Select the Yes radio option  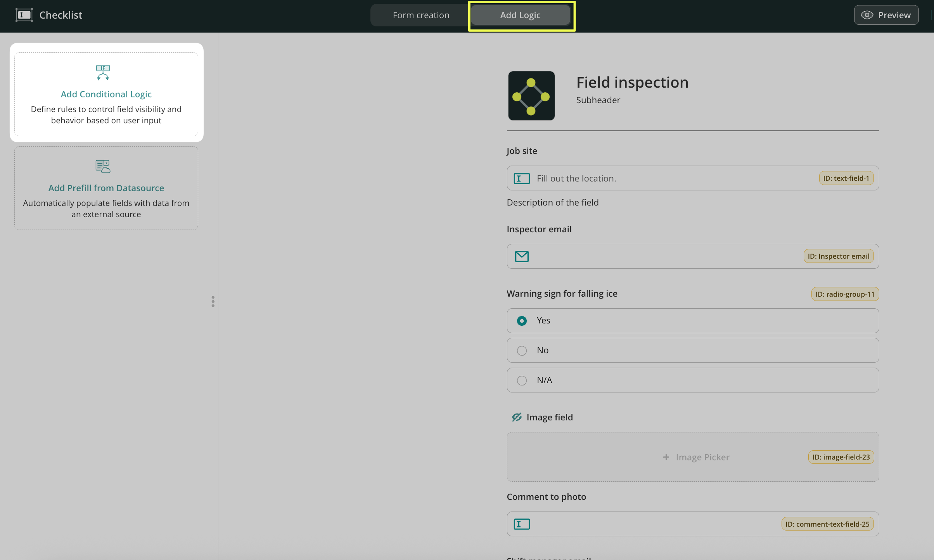[521, 321]
